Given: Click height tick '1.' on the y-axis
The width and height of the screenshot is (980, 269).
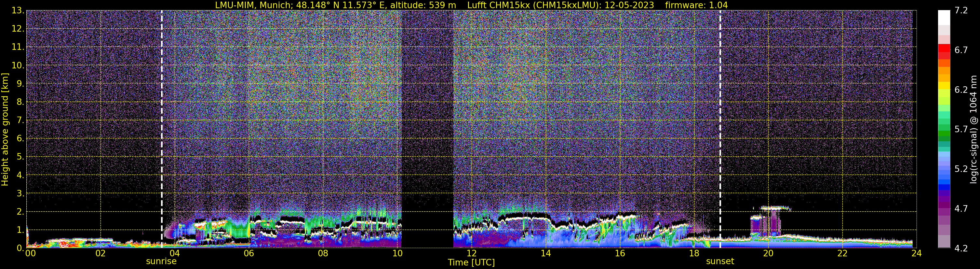Looking at the screenshot, I should tap(20, 230).
